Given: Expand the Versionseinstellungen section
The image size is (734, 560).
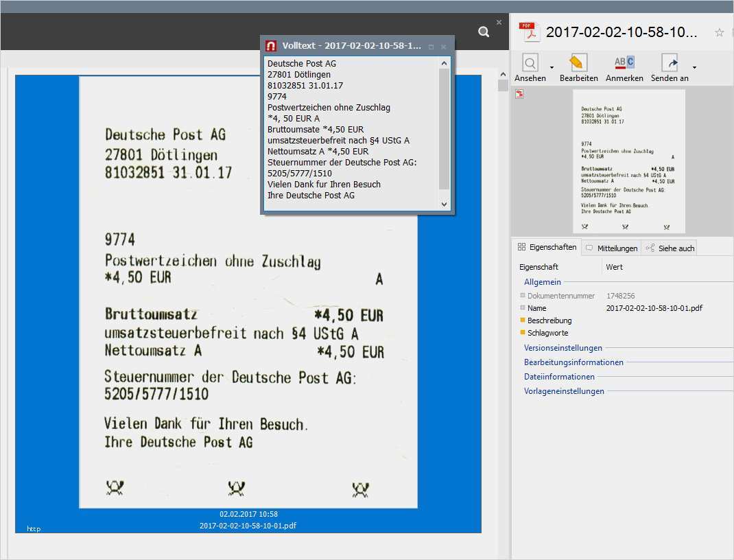Looking at the screenshot, I should (x=563, y=348).
